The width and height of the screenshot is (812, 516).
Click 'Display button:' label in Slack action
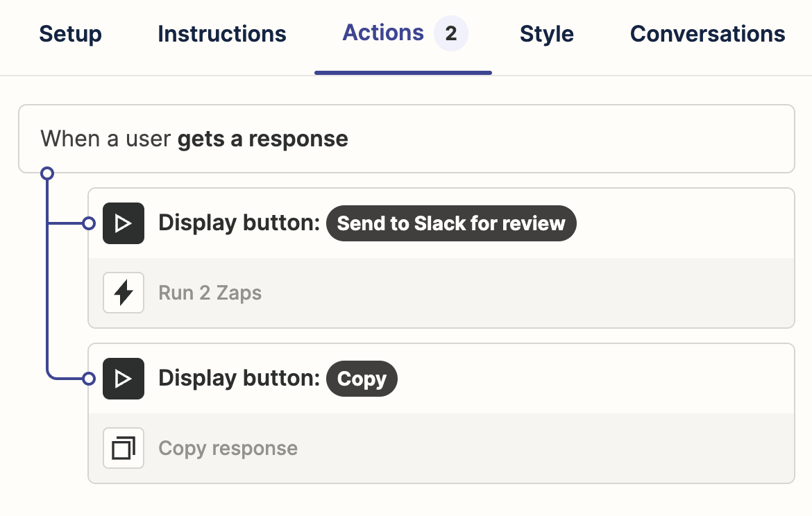coord(239,223)
